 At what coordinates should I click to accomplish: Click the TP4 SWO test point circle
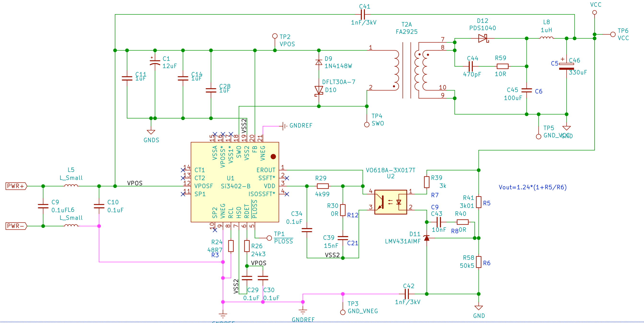point(367,125)
